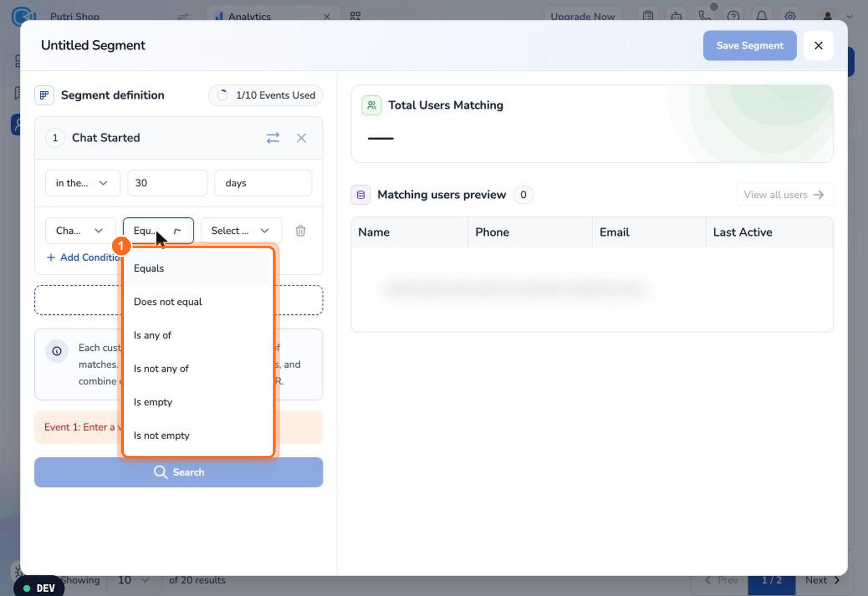The image size is (868, 596).
Task: Open the bot icon in top bar
Action: click(676, 16)
